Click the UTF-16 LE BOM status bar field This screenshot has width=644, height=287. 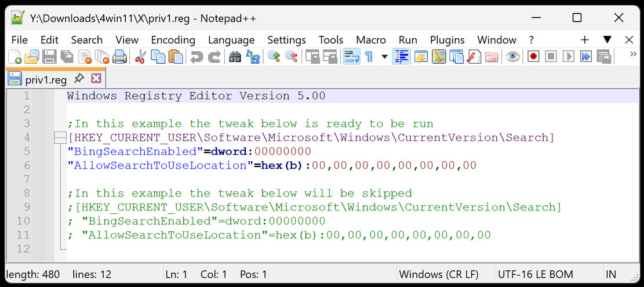(535, 274)
